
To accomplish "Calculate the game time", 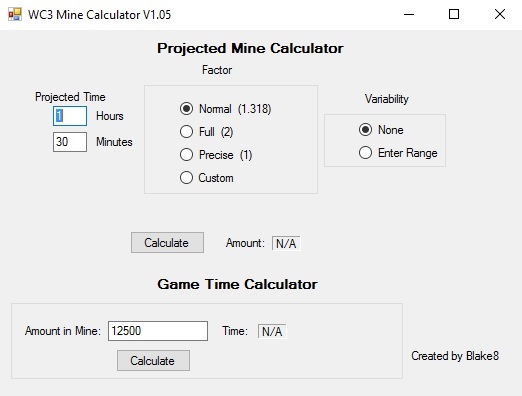I will coord(153,360).
